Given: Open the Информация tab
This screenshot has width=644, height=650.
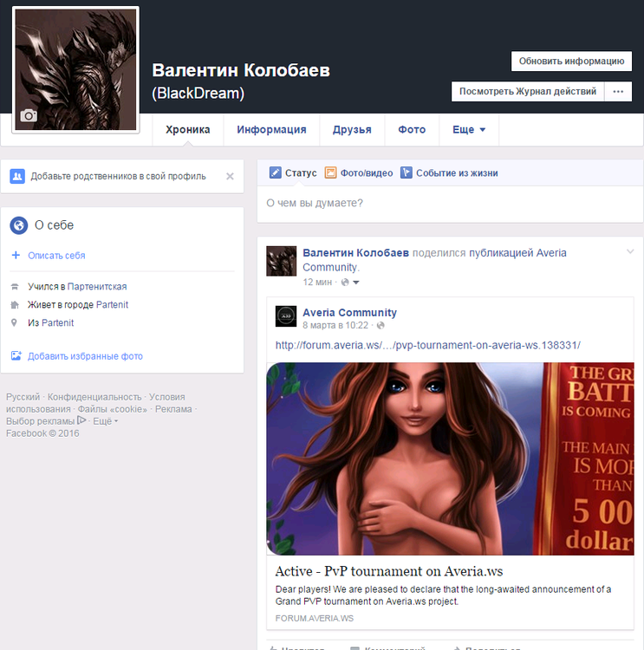Looking at the screenshot, I should (271, 130).
